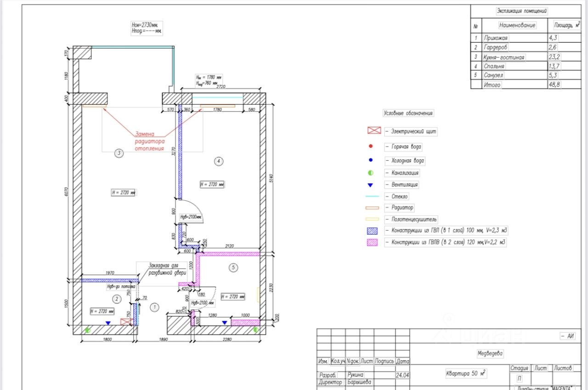This screenshot has height=390, width=588.
Task: Click the electrical panel symbol in the legend
Action: [x=374, y=130]
